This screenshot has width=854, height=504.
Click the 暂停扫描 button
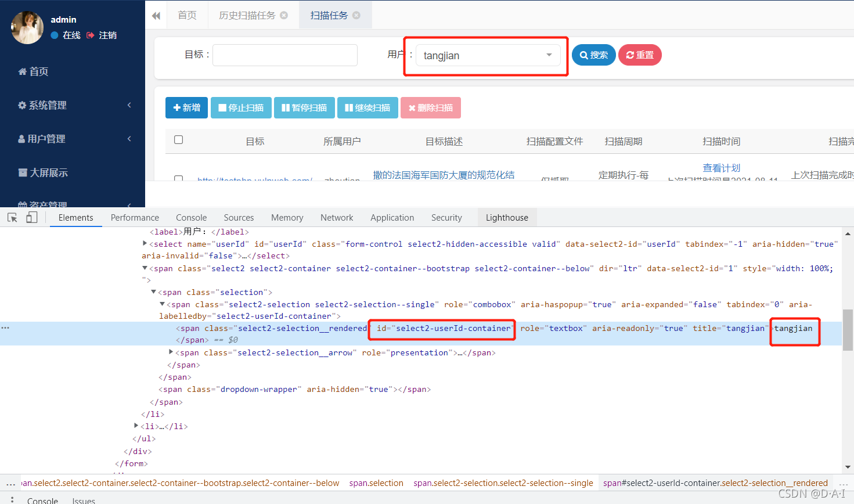[x=304, y=107]
